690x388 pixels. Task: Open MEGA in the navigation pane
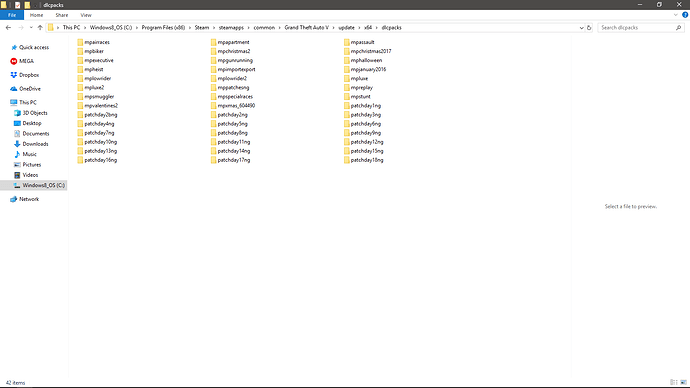22,61
